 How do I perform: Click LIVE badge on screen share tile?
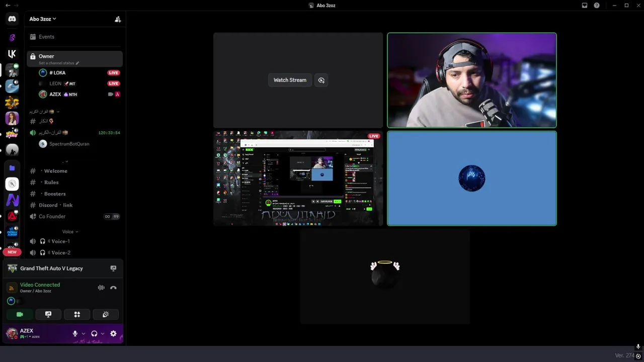pyautogui.click(x=373, y=136)
